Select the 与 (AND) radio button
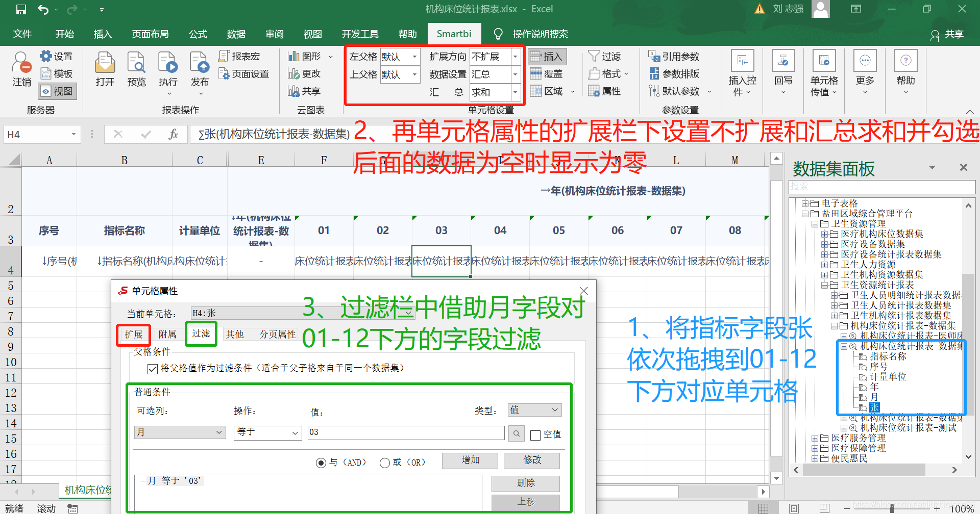This screenshot has width=980, height=514. coord(321,463)
